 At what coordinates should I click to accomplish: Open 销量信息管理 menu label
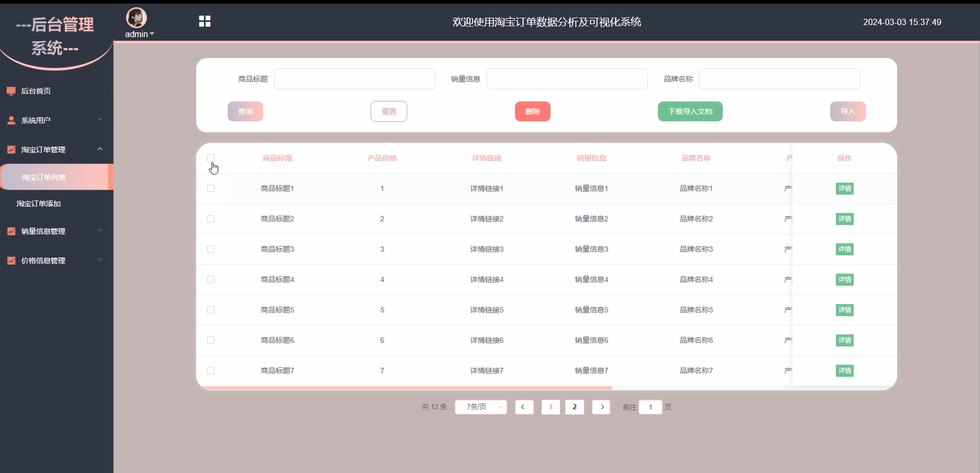[43, 231]
